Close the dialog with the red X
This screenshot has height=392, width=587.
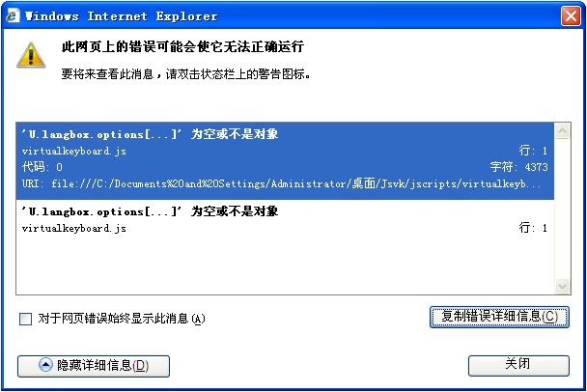571,16
